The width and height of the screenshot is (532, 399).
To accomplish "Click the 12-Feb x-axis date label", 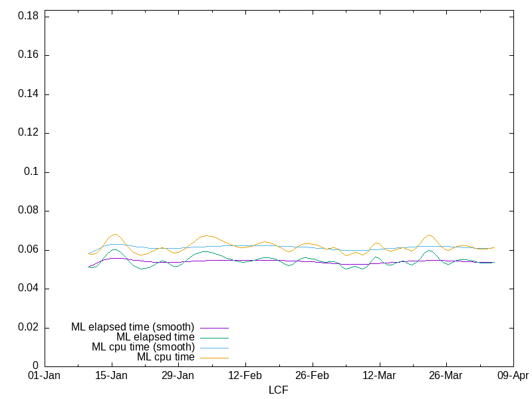I will pyautogui.click(x=245, y=376).
